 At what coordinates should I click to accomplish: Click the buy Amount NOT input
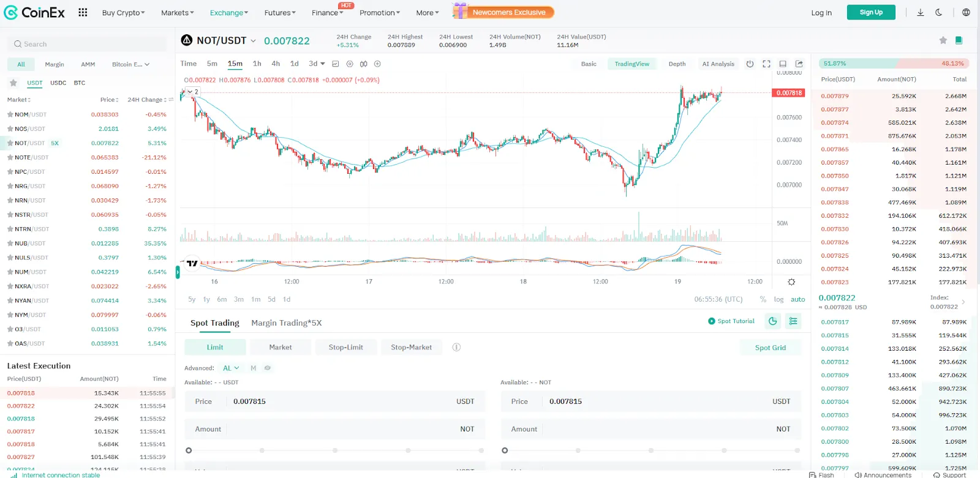[x=334, y=429]
